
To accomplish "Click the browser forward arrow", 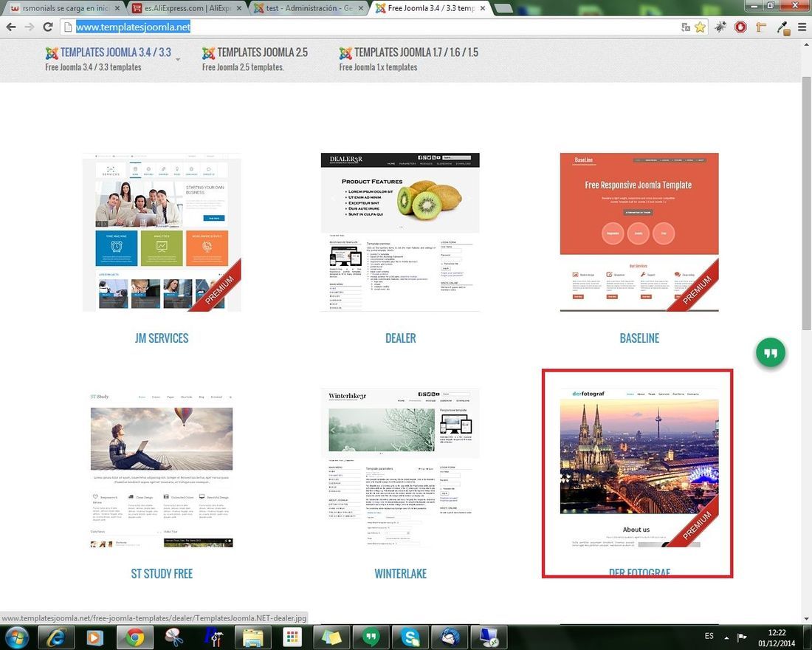I will click(30, 27).
